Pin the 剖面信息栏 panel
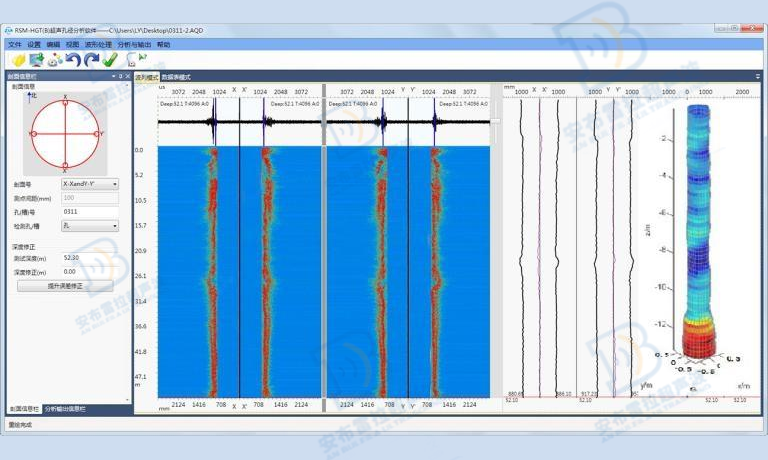This screenshot has height=460, width=768. pyautogui.click(x=120, y=76)
